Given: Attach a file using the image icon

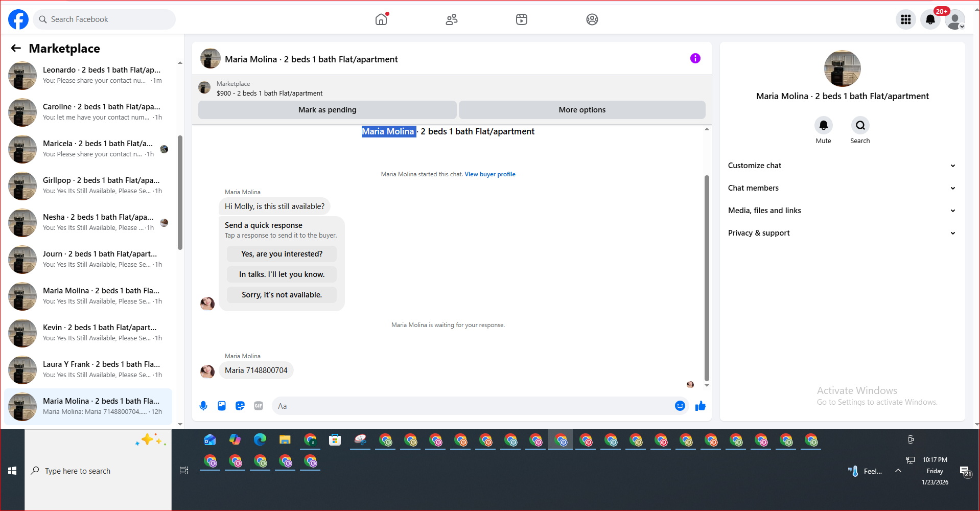Looking at the screenshot, I should [x=222, y=406].
